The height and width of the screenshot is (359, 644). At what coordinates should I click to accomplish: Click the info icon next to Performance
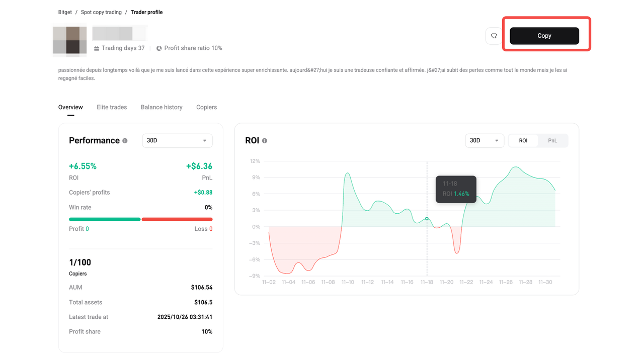point(125,141)
